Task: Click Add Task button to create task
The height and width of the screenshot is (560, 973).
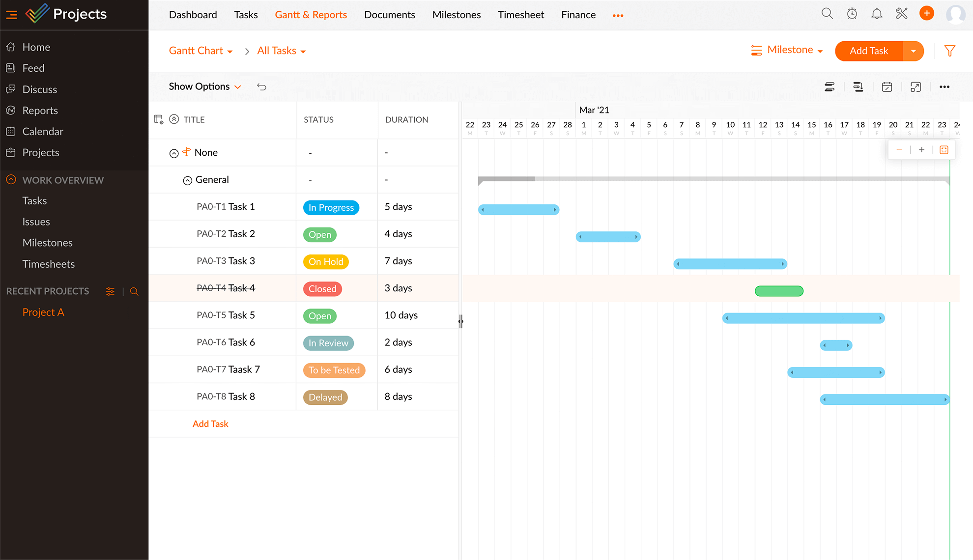Action: point(868,50)
